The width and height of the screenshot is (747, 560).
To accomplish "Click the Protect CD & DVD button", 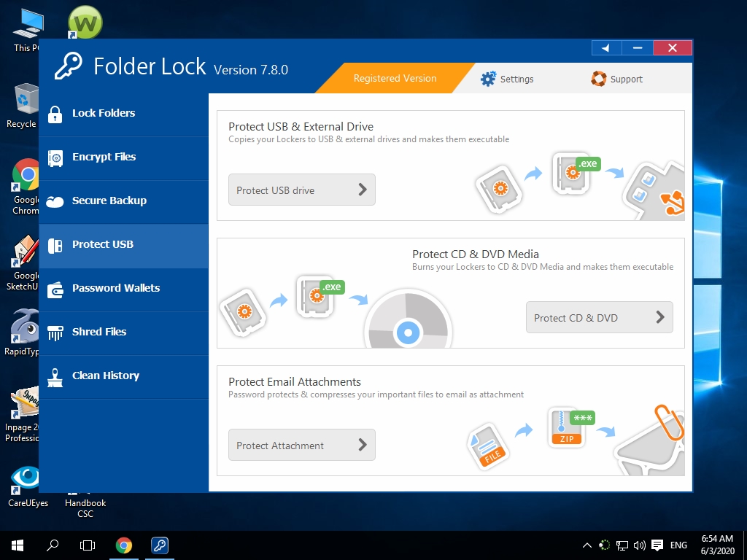I will click(600, 317).
